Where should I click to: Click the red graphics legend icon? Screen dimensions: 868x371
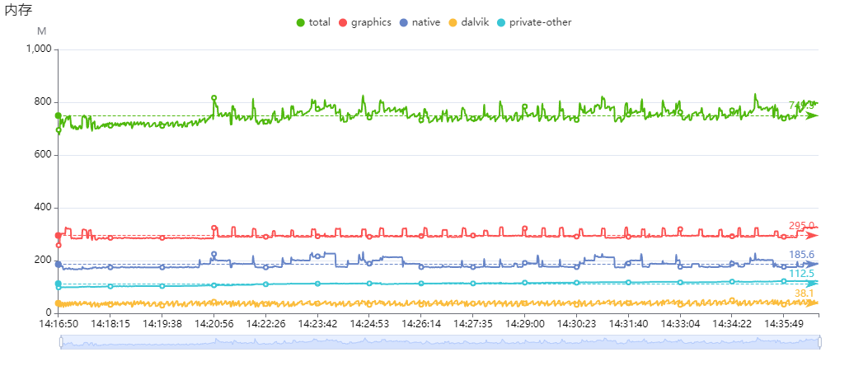pos(343,22)
